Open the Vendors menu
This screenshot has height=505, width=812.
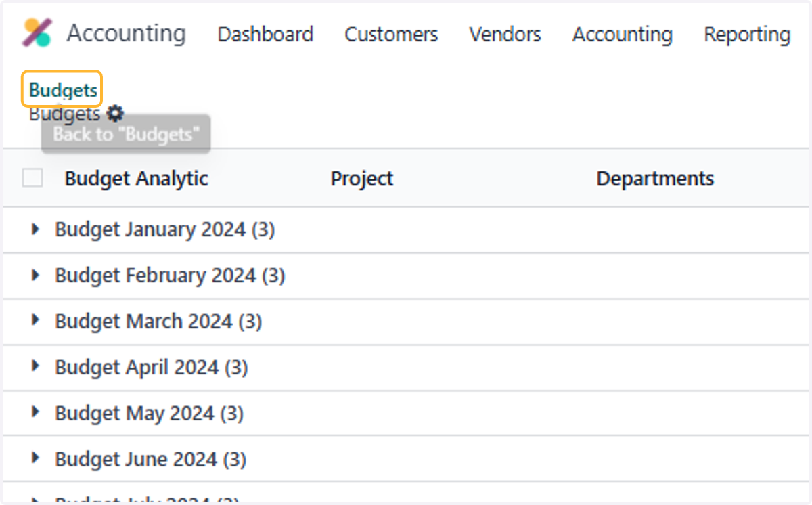pos(505,34)
